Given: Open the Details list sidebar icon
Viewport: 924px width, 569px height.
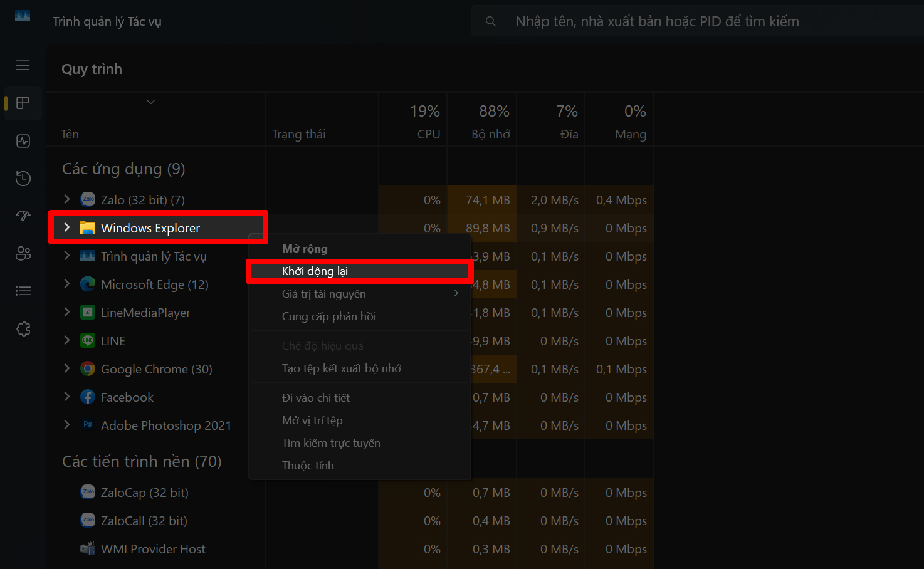Looking at the screenshot, I should click(23, 291).
